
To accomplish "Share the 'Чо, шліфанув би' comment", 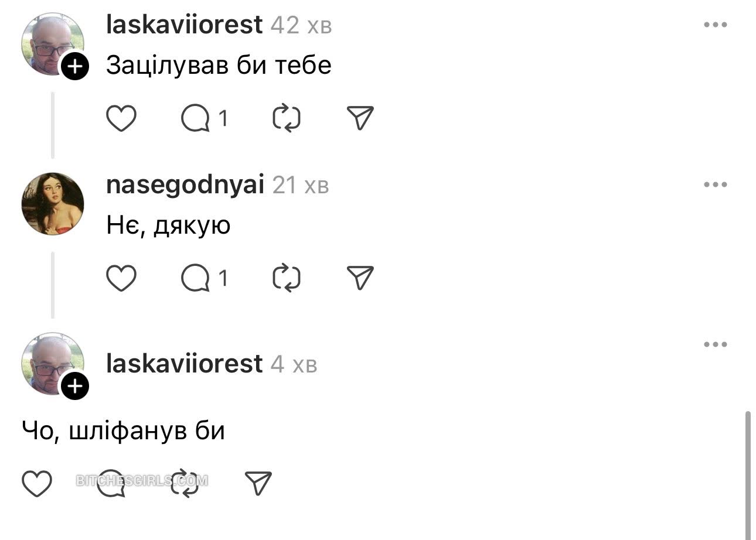I will pyautogui.click(x=258, y=484).
